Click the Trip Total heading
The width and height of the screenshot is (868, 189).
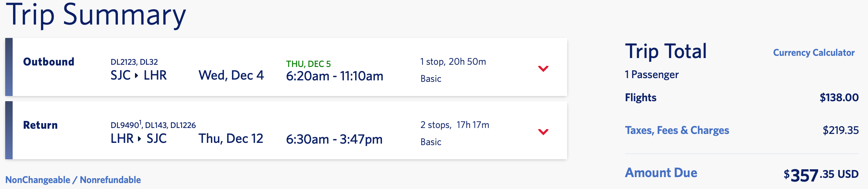[x=666, y=51]
